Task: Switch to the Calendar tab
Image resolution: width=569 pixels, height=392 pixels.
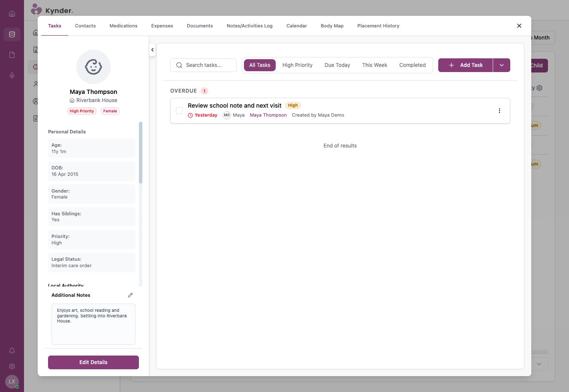Action: tap(297, 26)
